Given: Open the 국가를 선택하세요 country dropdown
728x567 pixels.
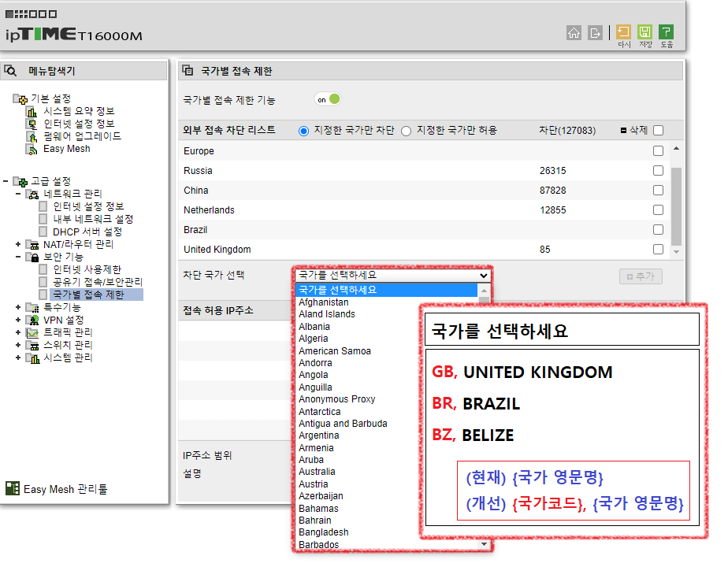Looking at the screenshot, I should click(x=393, y=275).
